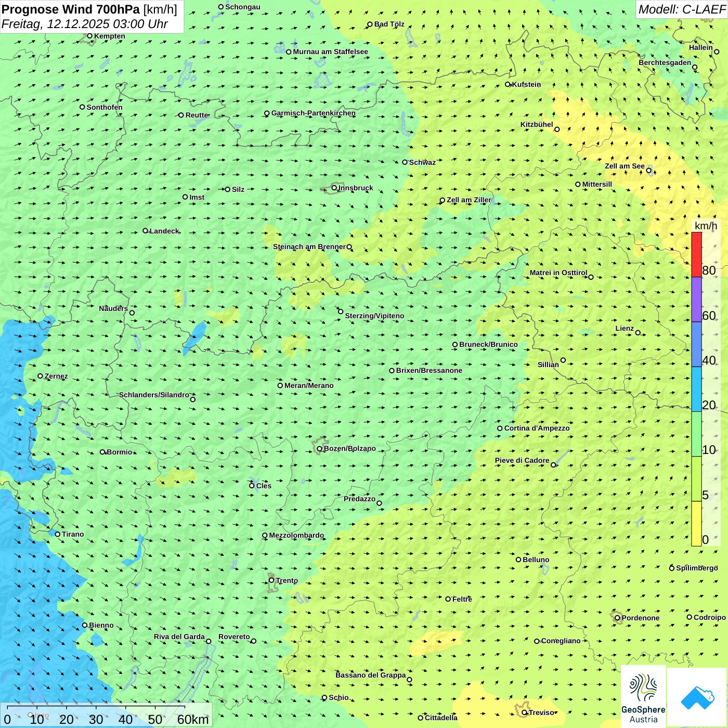Click the Bruneck/Brunico label

click(488, 344)
